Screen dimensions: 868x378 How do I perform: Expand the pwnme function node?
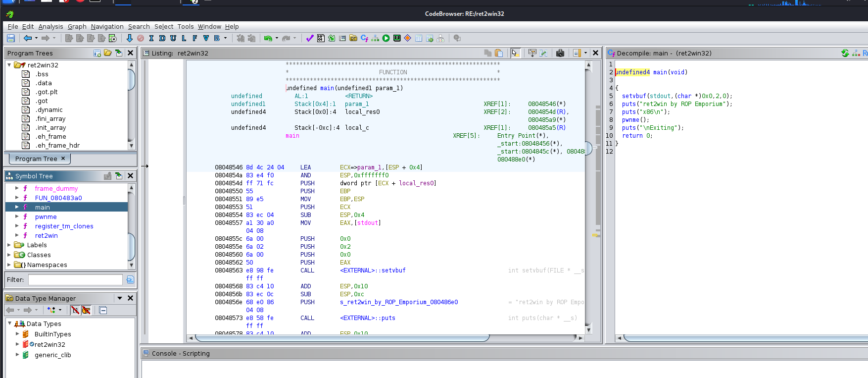17,216
